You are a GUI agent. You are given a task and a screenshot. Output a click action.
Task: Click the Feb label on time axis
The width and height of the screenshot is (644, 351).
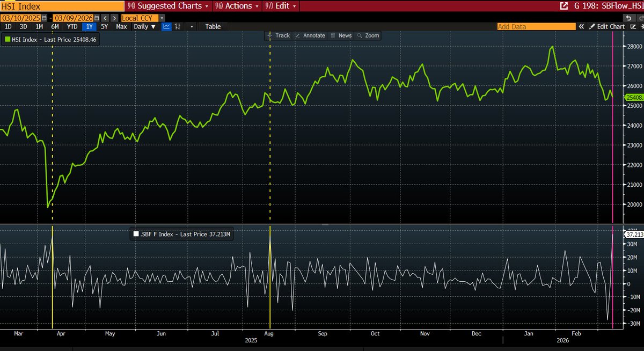pyautogui.click(x=576, y=334)
